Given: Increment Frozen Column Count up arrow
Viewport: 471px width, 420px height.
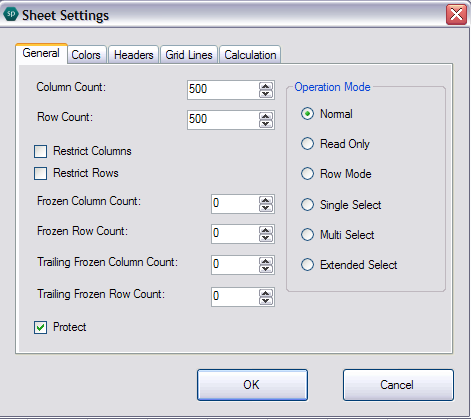Looking at the screenshot, I should 266,200.
